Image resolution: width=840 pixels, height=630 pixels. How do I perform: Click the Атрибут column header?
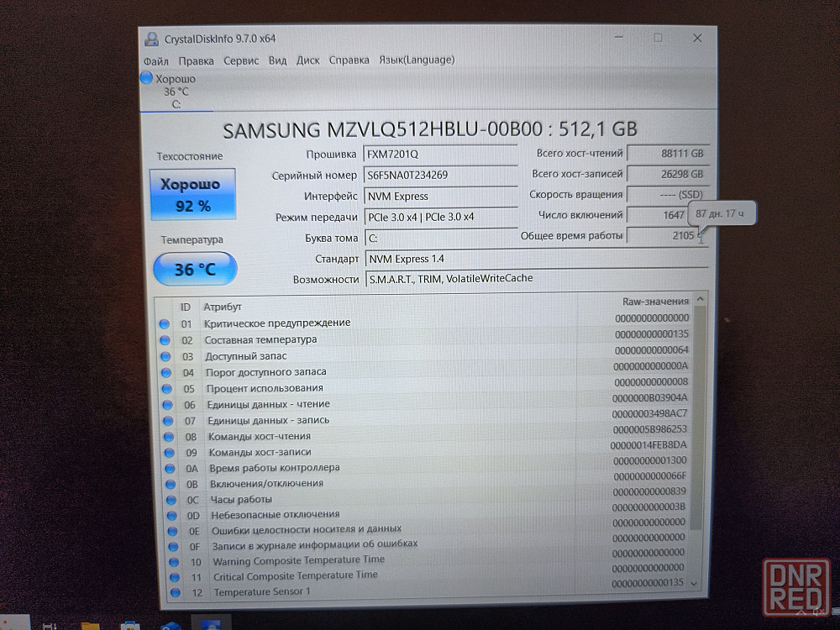[x=223, y=307]
